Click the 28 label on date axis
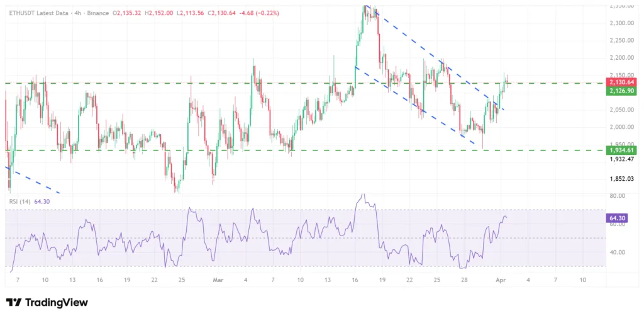Screen dimensions: 644x318 pyautogui.click(x=464, y=279)
